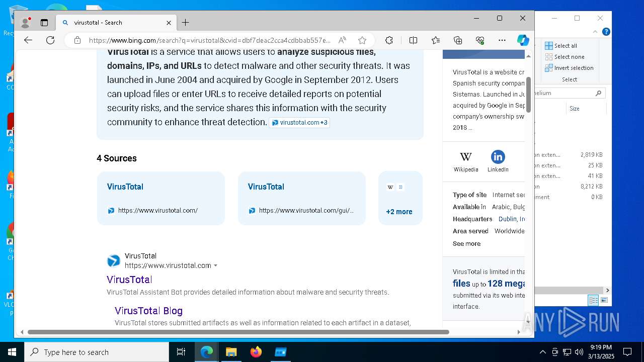Add this page to favorites star
Image resolution: width=644 pixels, height=362 pixels.
(362, 40)
